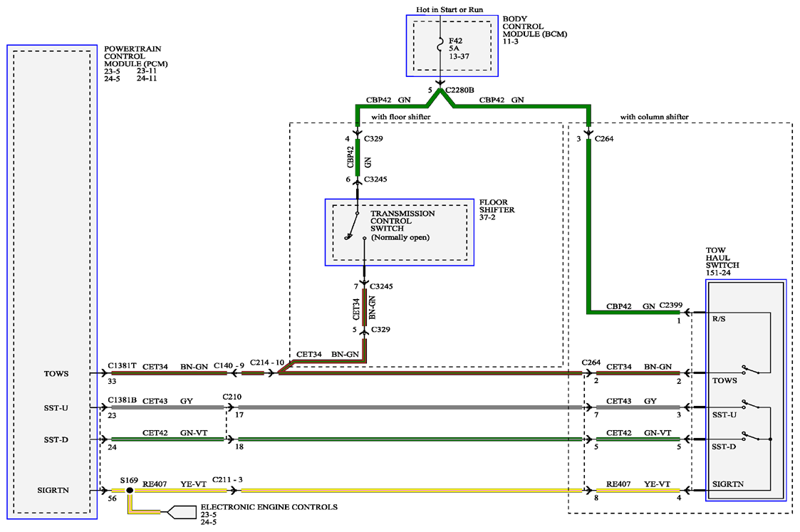Select the 'with column shifter' note
The image size is (800, 532).
(x=654, y=117)
